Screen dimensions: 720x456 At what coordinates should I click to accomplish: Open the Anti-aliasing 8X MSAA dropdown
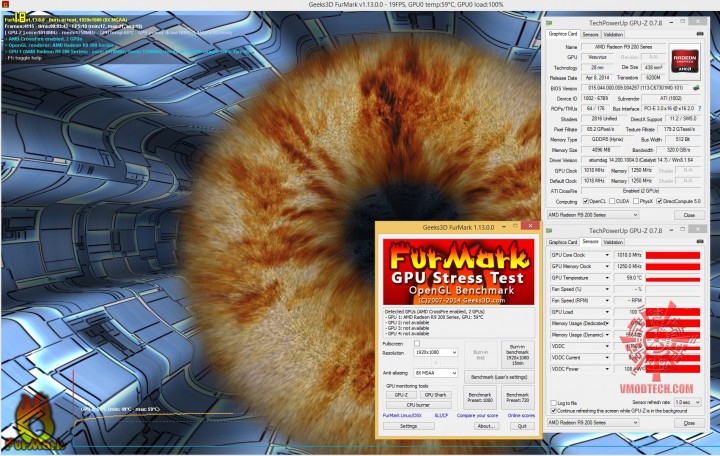(x=435, y=373)
